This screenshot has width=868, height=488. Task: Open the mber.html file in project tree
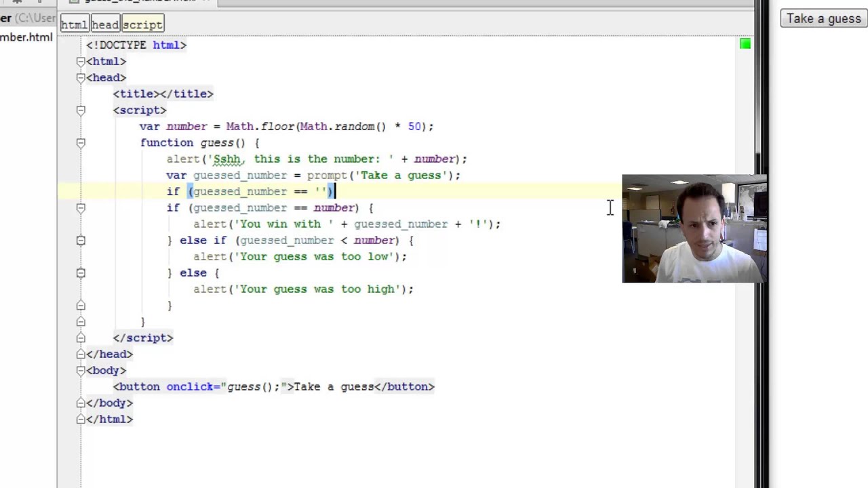click(x=26, y=37)
